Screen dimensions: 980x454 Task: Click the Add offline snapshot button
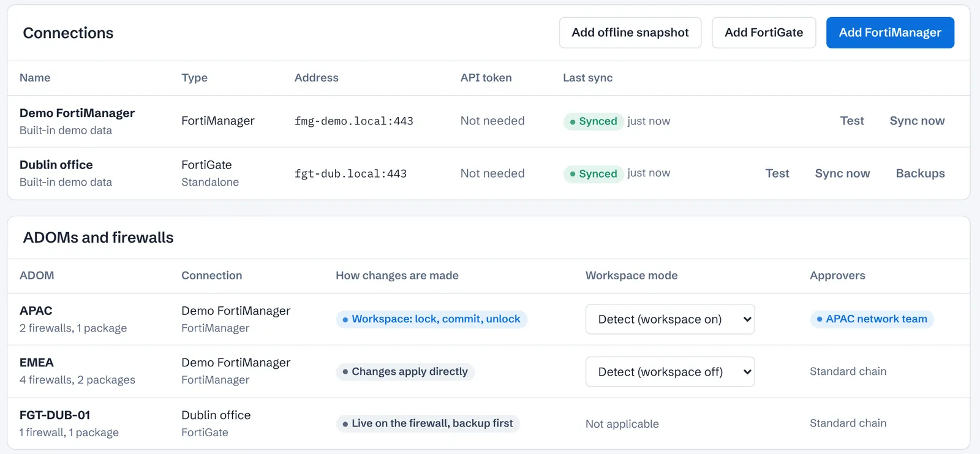tap(630, 32)
